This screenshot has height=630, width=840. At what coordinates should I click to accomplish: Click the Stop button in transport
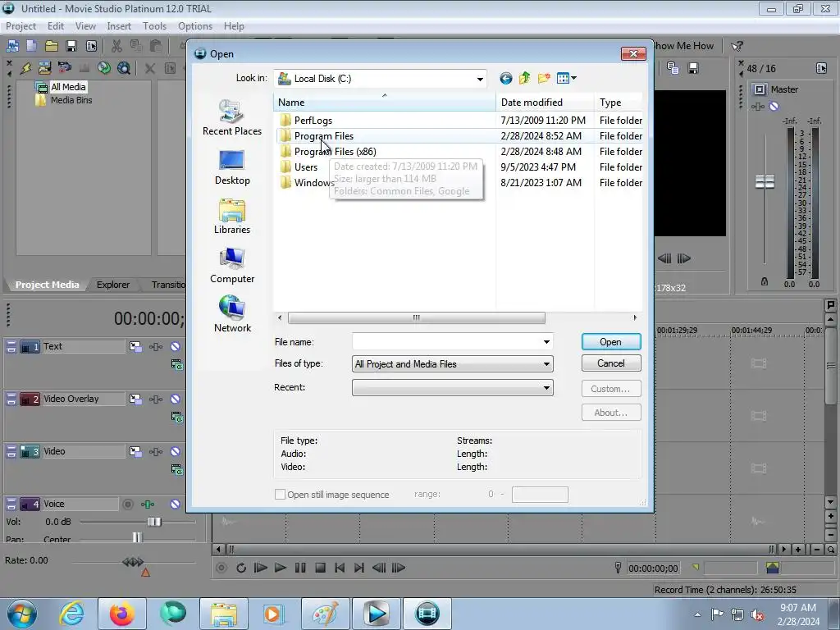[320, 568]
